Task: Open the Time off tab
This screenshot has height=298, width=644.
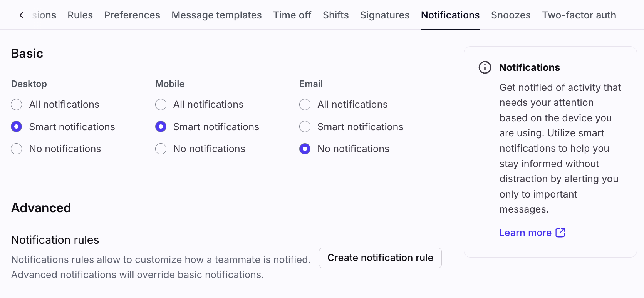Action: 292,15
